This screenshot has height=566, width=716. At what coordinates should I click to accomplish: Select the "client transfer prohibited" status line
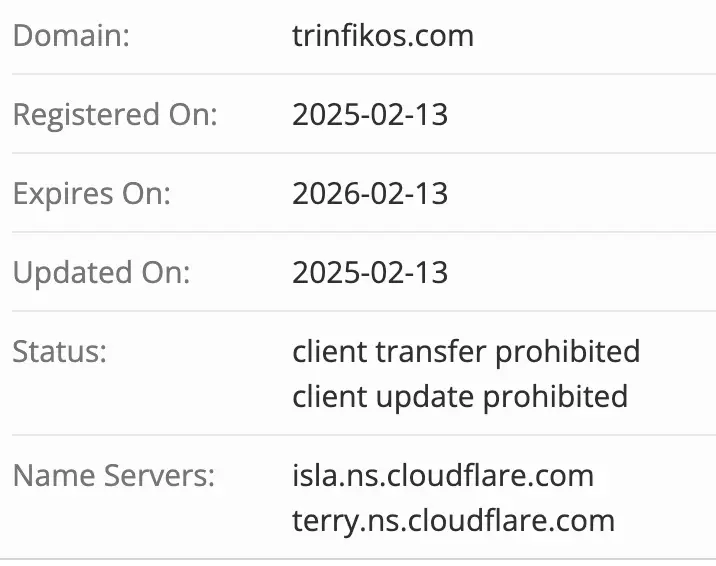click(x=466, y=352)
